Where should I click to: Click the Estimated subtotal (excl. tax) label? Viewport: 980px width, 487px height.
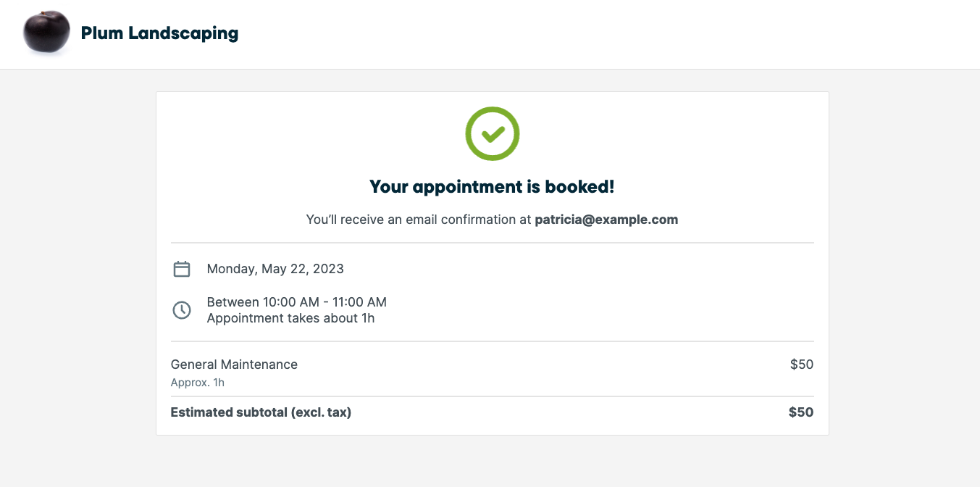coord(261,412)
